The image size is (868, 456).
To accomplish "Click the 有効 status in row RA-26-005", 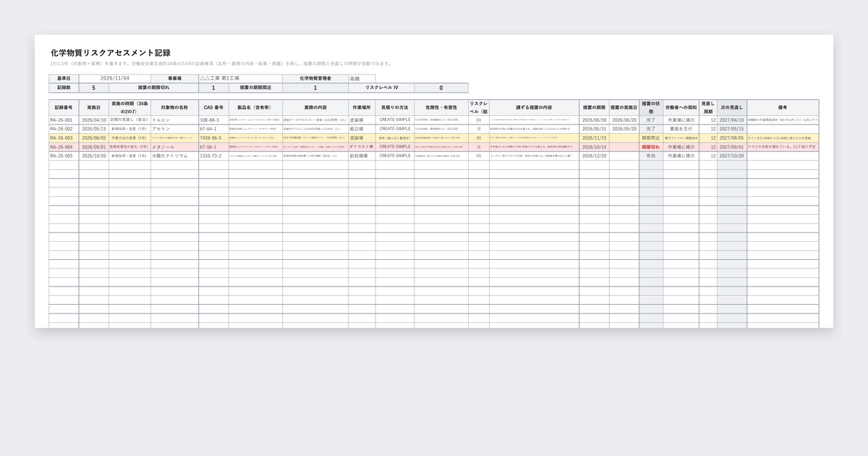I will [650, 156].
